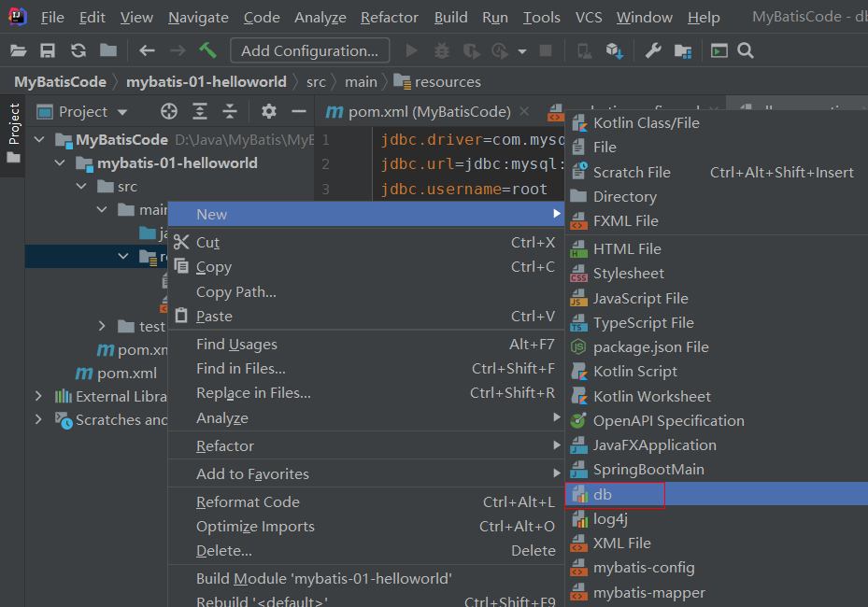Open Add to Favorites submenu
This screenshot has width=868, height=607.
(366, 473)
